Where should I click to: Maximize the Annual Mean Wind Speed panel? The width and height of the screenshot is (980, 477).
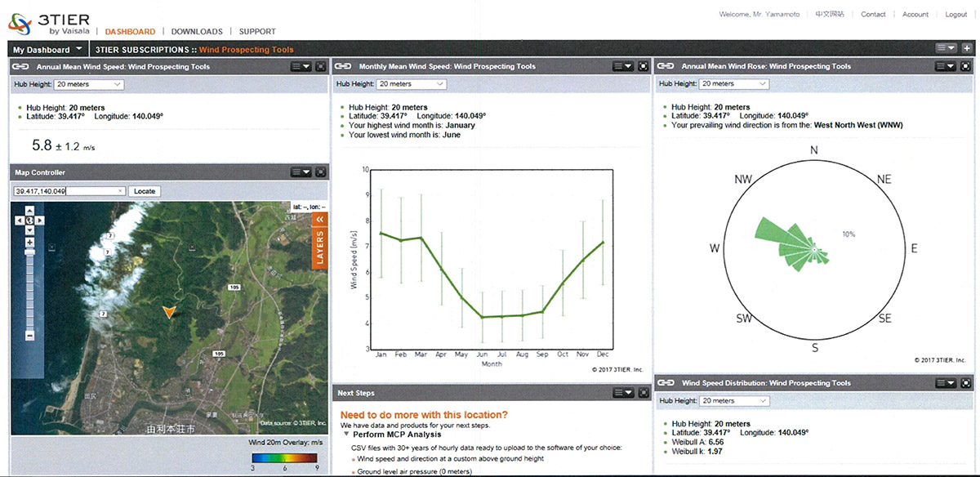tap(320, 66)
